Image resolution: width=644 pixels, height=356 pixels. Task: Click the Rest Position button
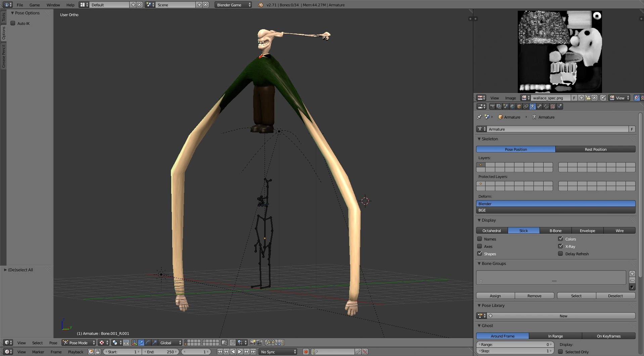coord(595,149)
